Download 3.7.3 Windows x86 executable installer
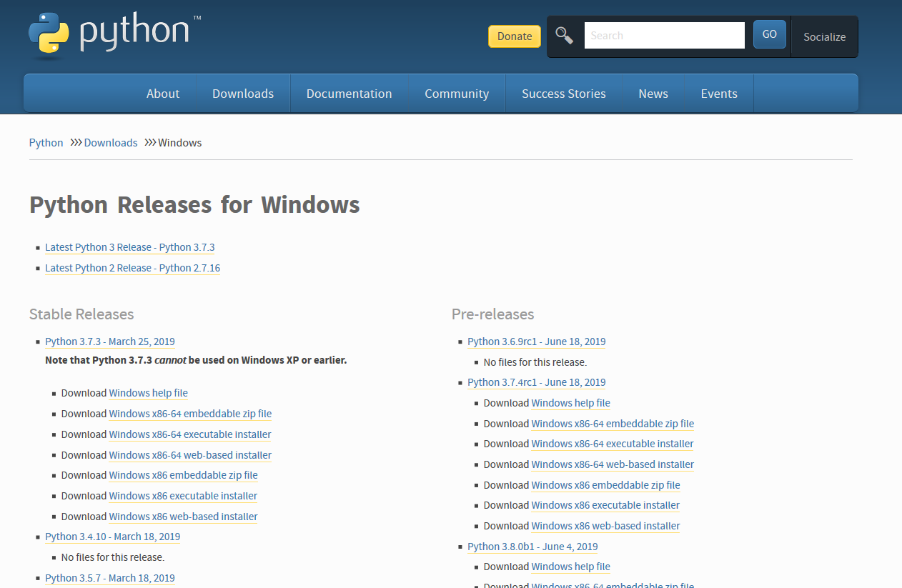The width and height of the screenshot is (902, 588). (x=183, y=496)
